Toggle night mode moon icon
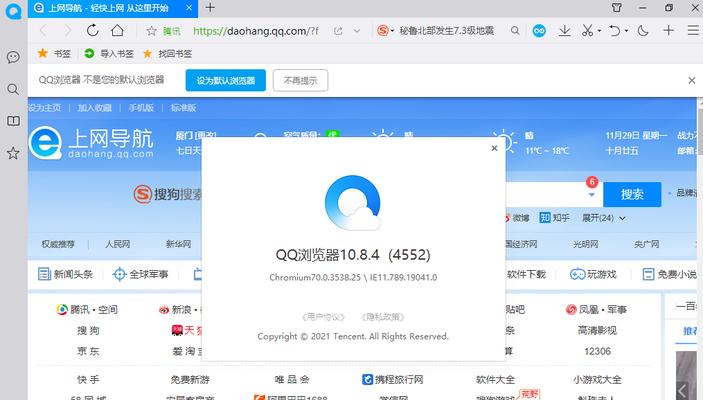This screenshot has height=400, width=703. click(643, 30)
